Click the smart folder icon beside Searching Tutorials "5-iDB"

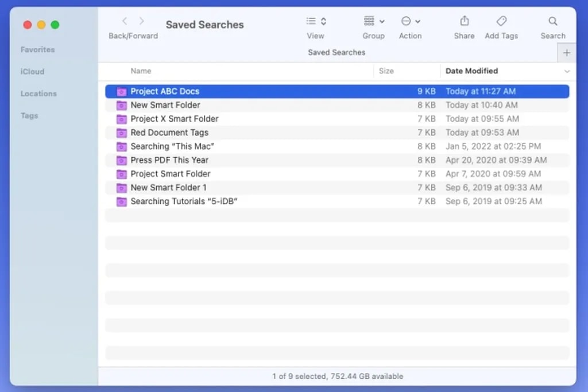pyautogui.click(x=121, y=201)
